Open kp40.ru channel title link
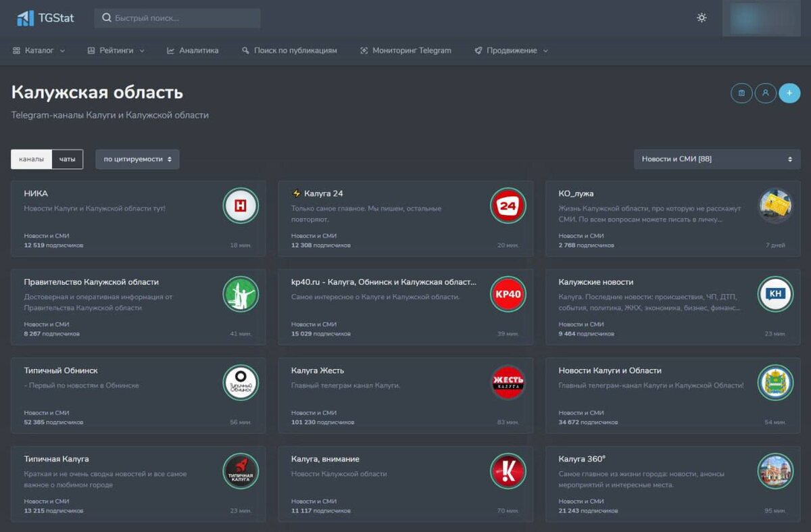Screen dimensions: 811x532 (x=384, y=282)
